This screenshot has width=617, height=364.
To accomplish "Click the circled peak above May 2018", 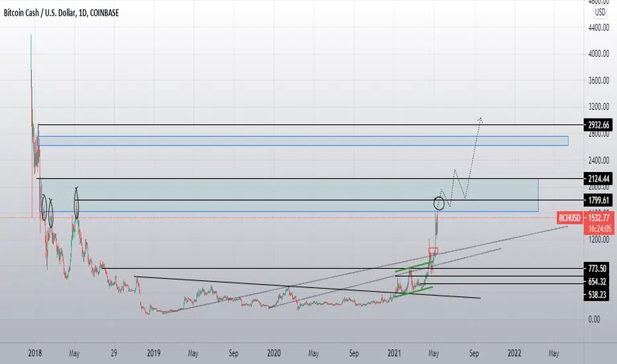I will click(76, 203).
